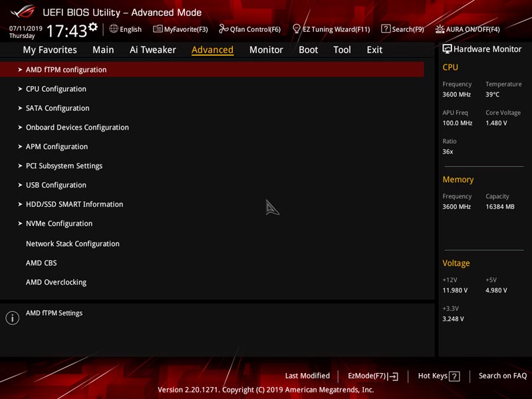The width and height of the screenshot is (532, 399).
Task: Click the AURA light icon
Action: (440, 29)
